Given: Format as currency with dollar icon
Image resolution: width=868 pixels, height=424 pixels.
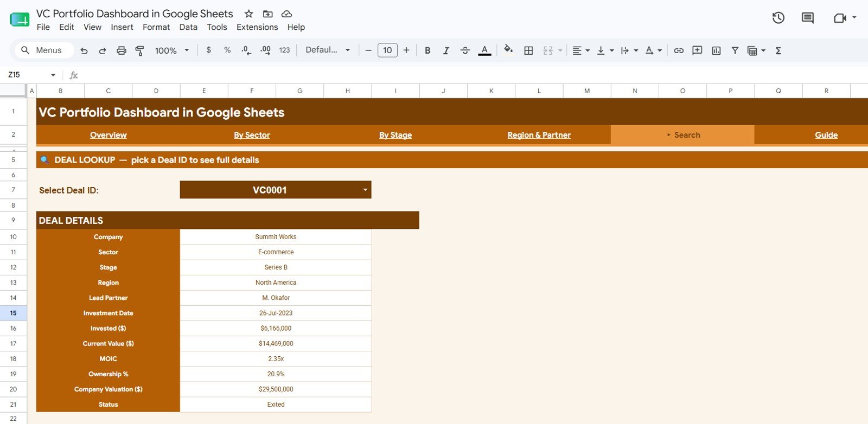Looking at the screenshot, I should tap(209, 50).
